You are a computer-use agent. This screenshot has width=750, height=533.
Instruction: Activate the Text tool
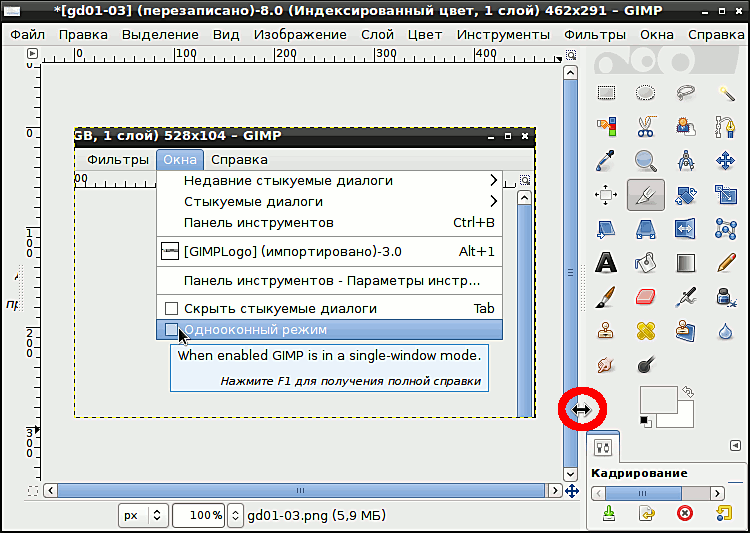click(606, 263)
